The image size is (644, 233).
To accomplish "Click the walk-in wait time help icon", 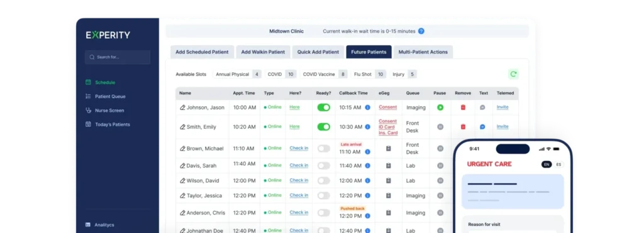I will tap(421, 31).
